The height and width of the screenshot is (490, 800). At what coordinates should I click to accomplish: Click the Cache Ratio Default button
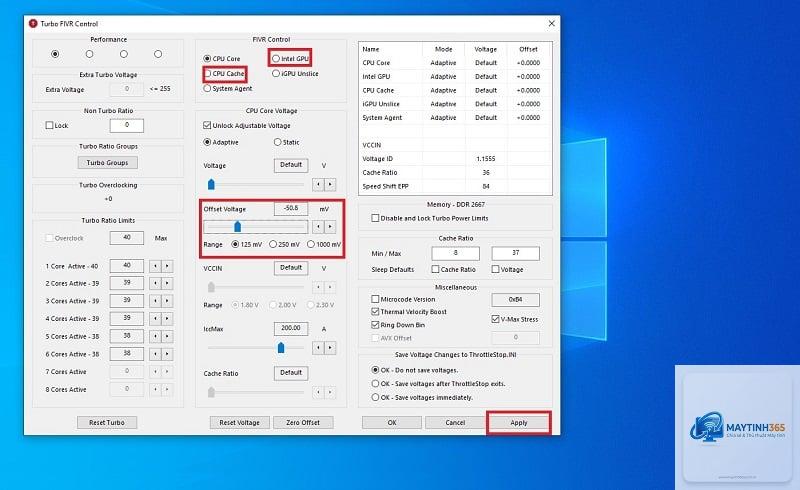point(291,373)
